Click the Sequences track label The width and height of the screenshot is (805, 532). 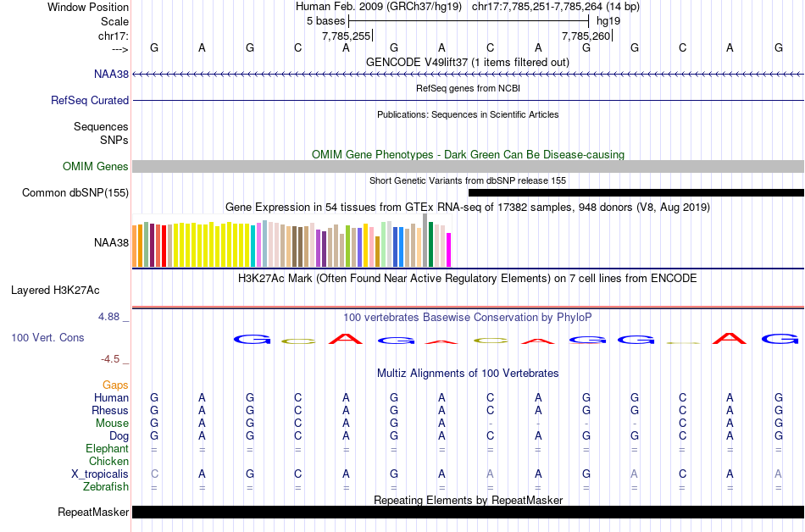click(101, 127)
